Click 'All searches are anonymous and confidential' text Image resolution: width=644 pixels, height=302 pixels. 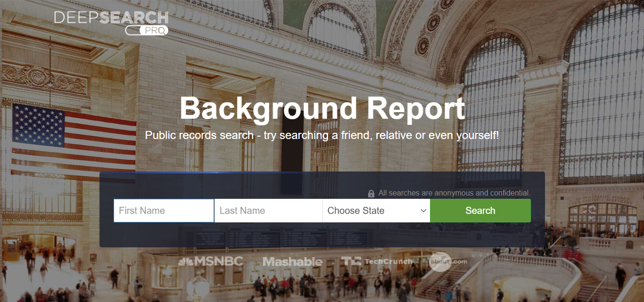[x=454, y=193]
